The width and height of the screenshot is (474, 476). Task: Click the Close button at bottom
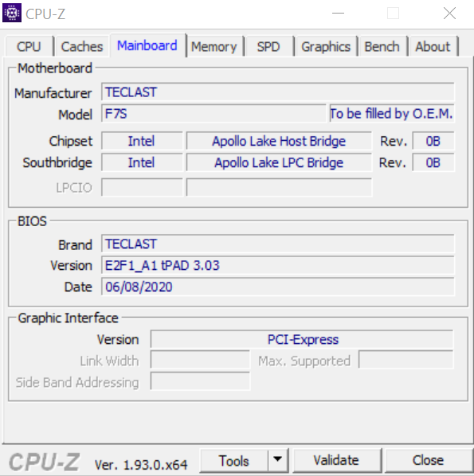429,461
